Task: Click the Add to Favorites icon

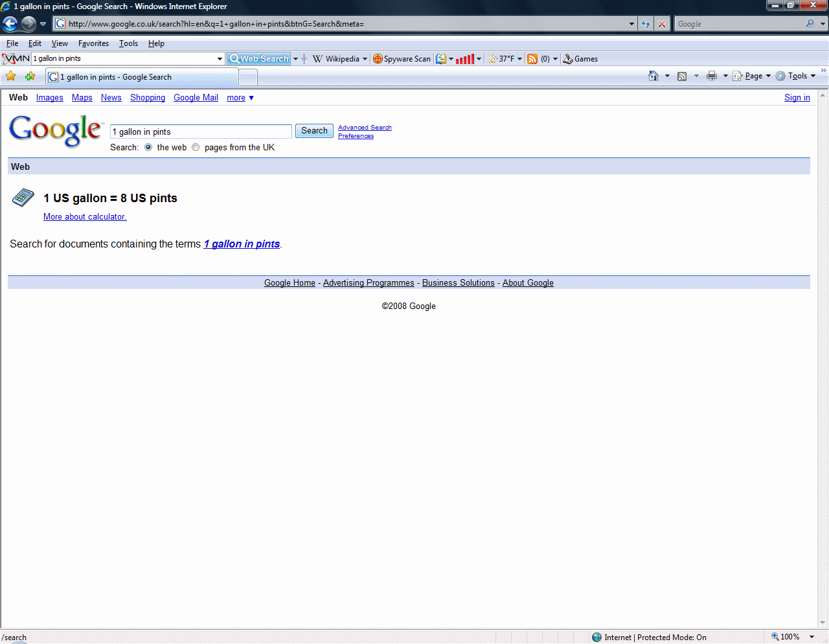Action: click(30, 76)
